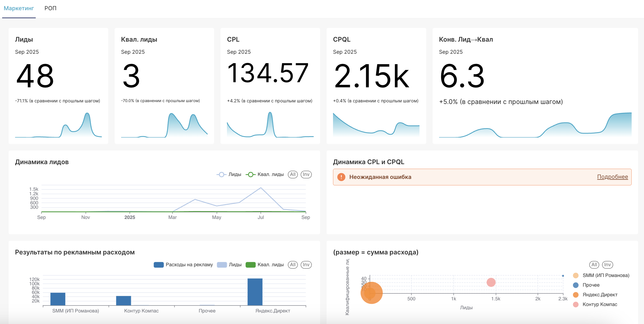Viewport: 644px width, 324px height.
Task: Toggle Расходы на рекламу legend swatch
Action: point(159,265)
